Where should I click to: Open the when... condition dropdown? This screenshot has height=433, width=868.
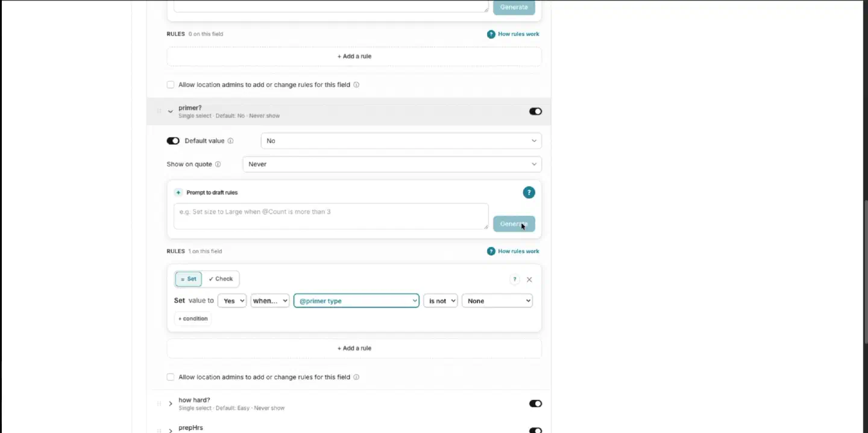270,301
